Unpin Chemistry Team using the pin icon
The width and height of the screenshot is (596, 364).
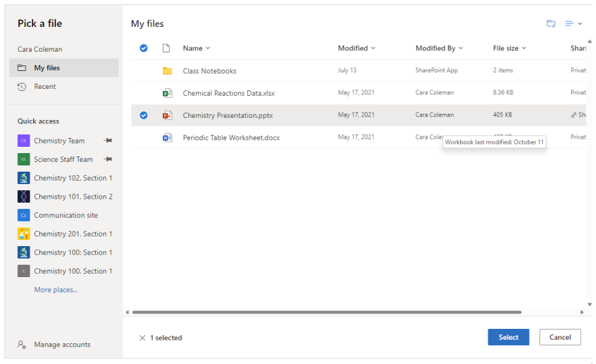point(108,141)
